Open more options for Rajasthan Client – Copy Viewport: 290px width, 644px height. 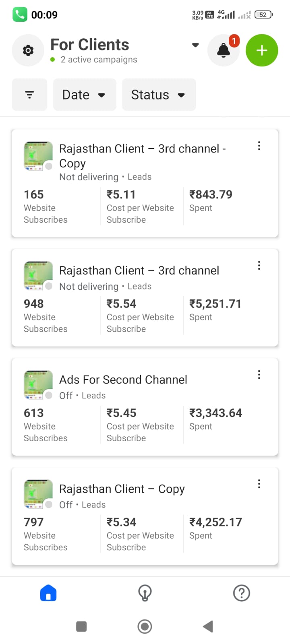[x=259, y=484]
